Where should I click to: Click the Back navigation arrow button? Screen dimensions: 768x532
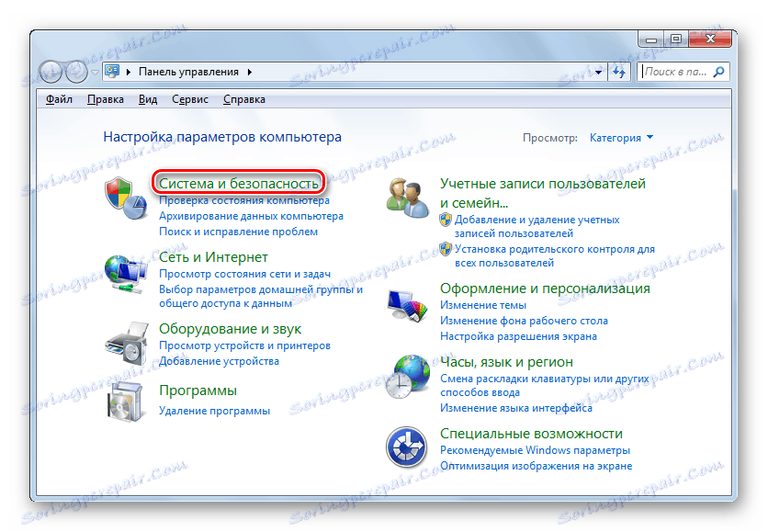pyautogui.click(x=51, y=72)
